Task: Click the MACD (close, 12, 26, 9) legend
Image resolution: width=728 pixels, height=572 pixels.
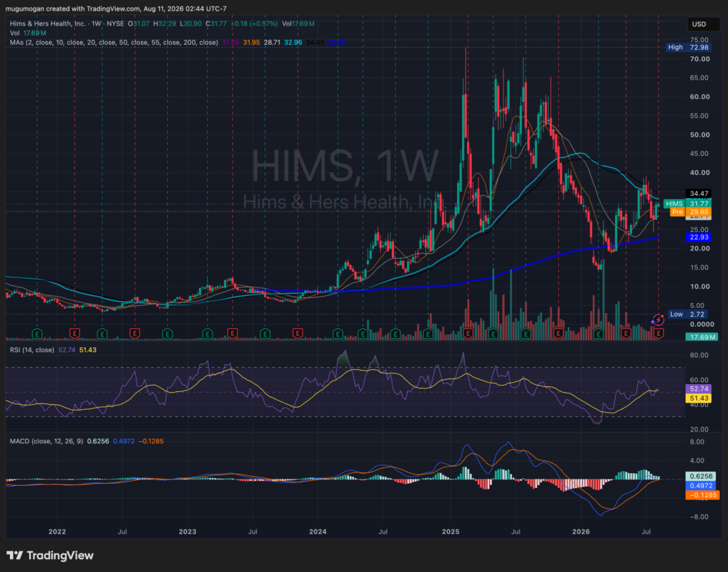Action: coord(46,441)
